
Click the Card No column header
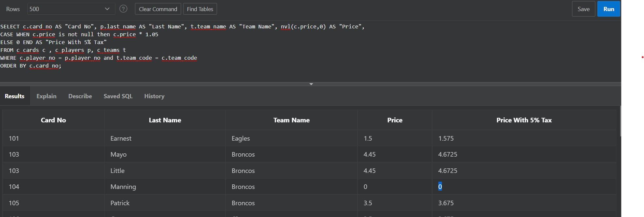(x=53, y=120)
